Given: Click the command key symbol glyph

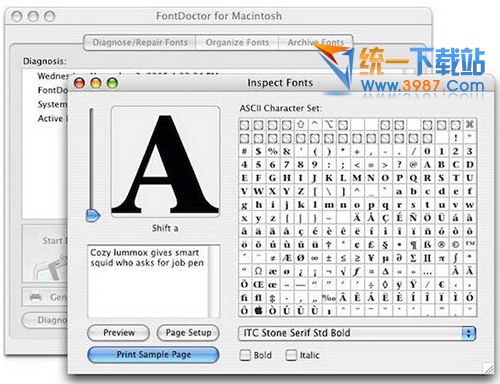Looking at the screenshot, I should pos(470,124).
